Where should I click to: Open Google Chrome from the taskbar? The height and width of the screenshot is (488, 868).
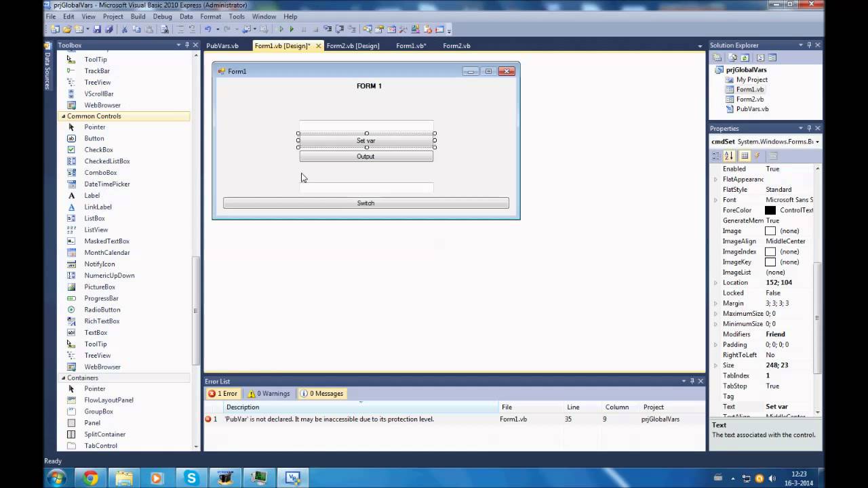point(90,478)
